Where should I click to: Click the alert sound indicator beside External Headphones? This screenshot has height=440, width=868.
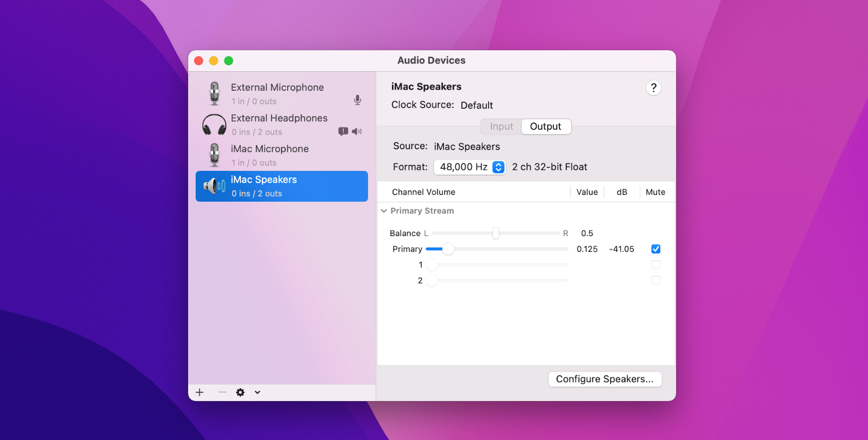click(x=343, y=131)
